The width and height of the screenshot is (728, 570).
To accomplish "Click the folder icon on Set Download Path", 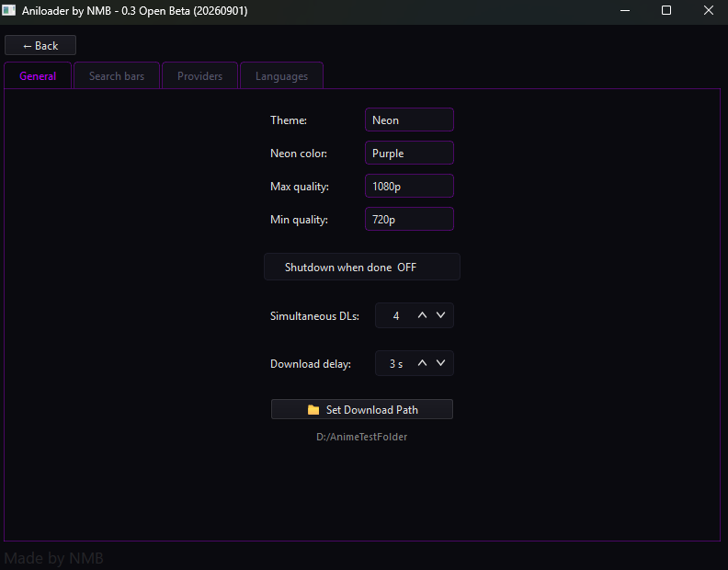I will [x=313, y=410].
